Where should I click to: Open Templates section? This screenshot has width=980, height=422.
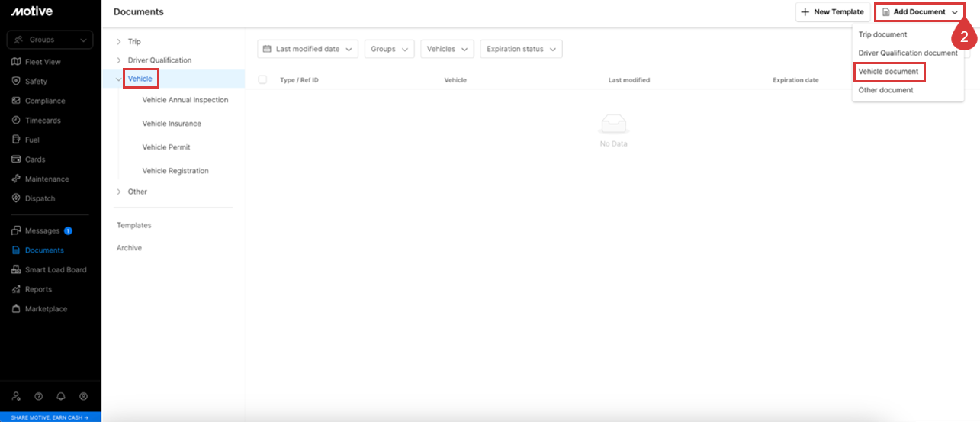(x=134, y=225)
